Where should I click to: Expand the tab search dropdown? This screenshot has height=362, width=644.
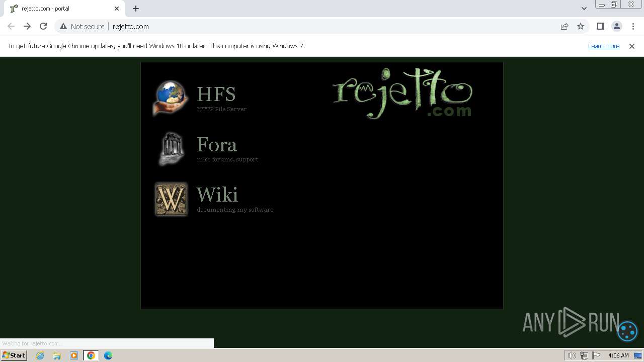click(584, 9)
